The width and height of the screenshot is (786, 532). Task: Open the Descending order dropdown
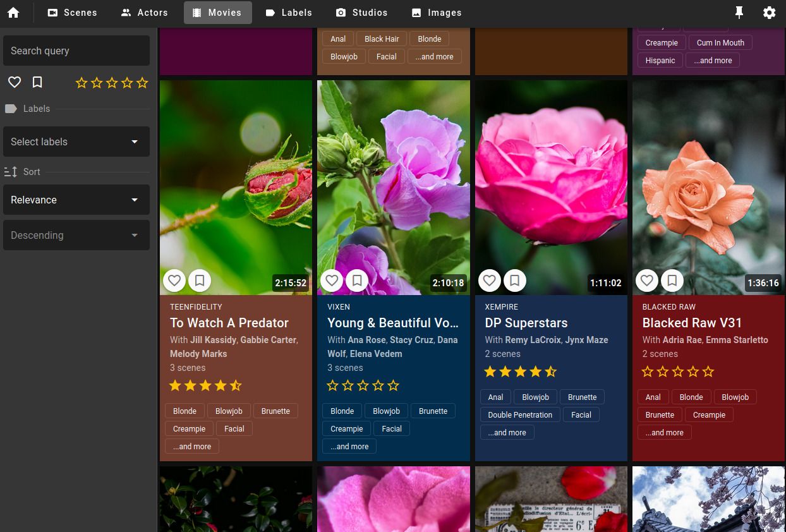pyautogui.click(x=76, y=235)
